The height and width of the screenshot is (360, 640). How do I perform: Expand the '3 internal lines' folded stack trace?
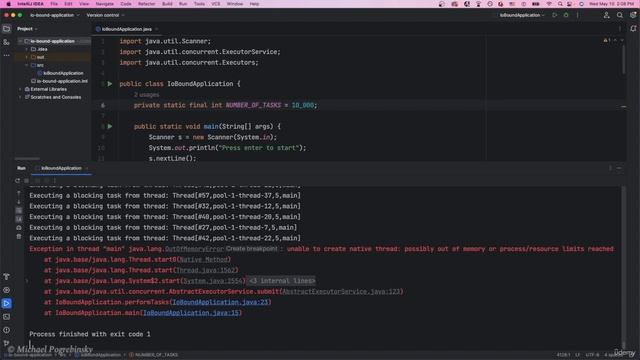282,281
